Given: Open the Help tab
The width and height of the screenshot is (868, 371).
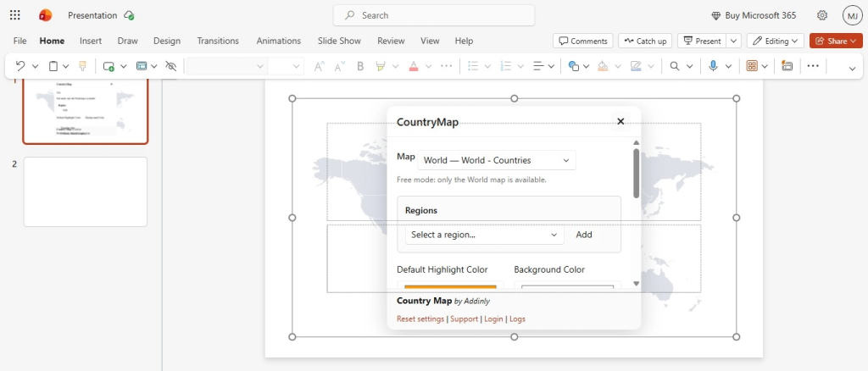Looking at the screenshot, I should pos(464,41).
